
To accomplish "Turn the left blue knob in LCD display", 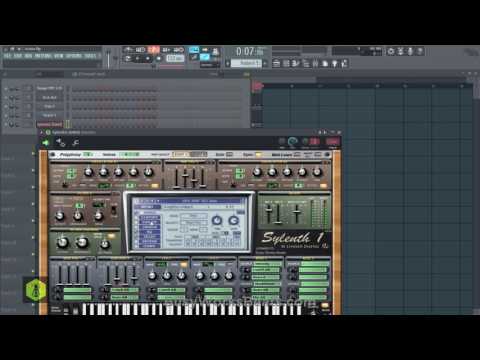I will click(217, 220).
